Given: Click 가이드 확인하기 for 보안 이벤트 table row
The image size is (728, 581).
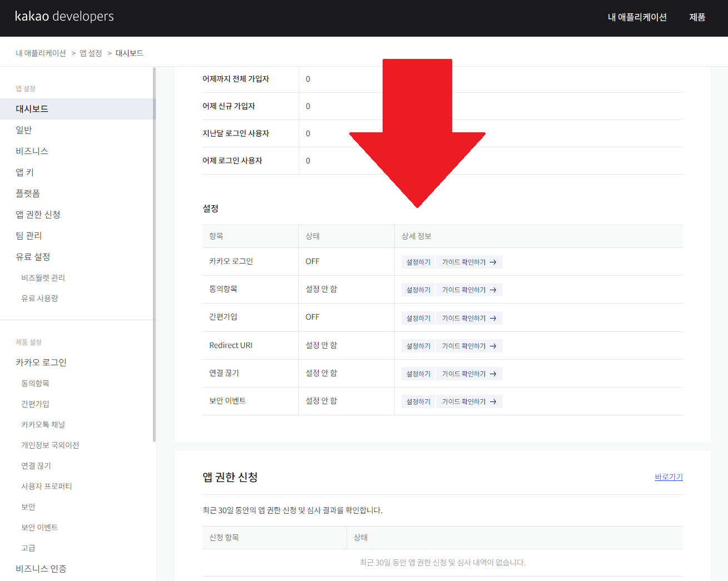Looking at the screenshot, I should tap(469, 401).
